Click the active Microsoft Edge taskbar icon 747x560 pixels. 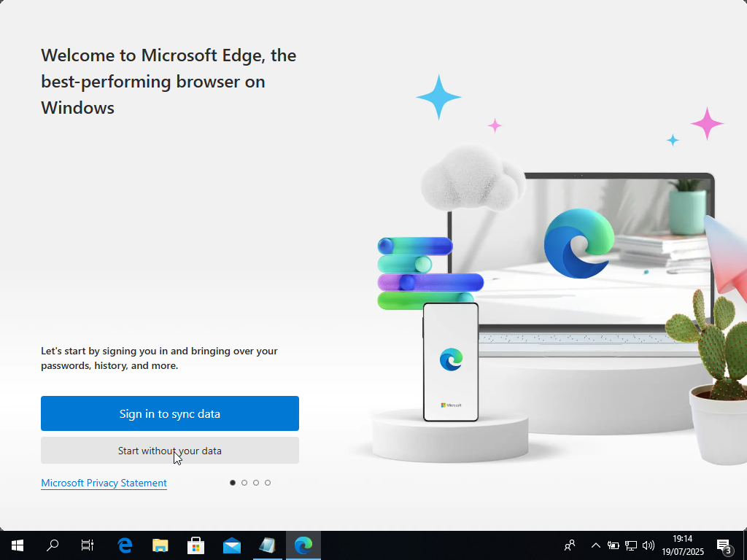(303, 545)
